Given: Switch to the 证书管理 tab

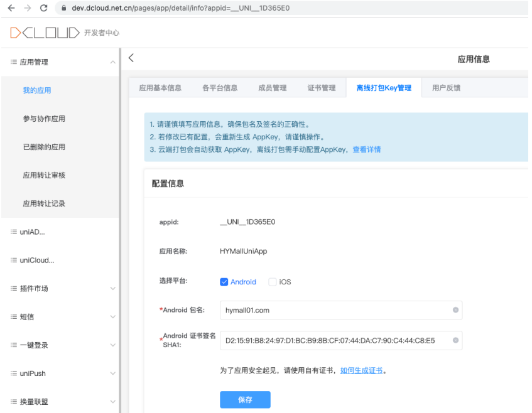Looking at the screenshot, I should tap(322, 88).
